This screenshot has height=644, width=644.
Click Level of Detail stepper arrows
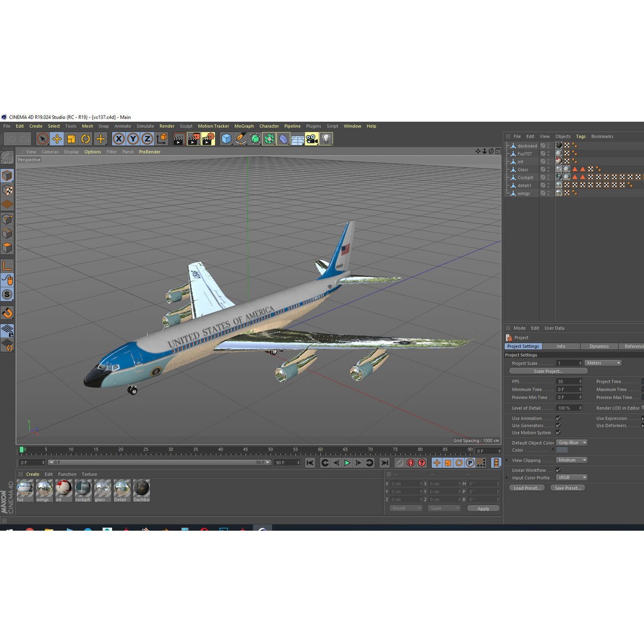coord(580,408)
